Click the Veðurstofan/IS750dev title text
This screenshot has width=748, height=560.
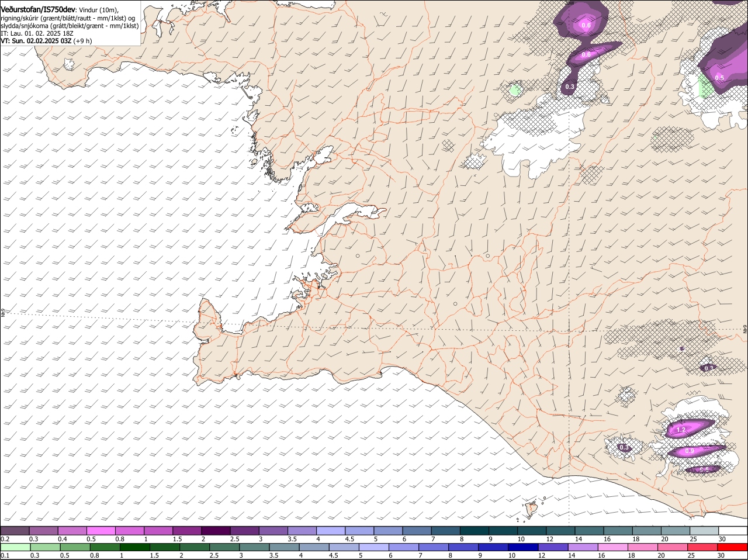pyautogui.click(x=38, y=9)
